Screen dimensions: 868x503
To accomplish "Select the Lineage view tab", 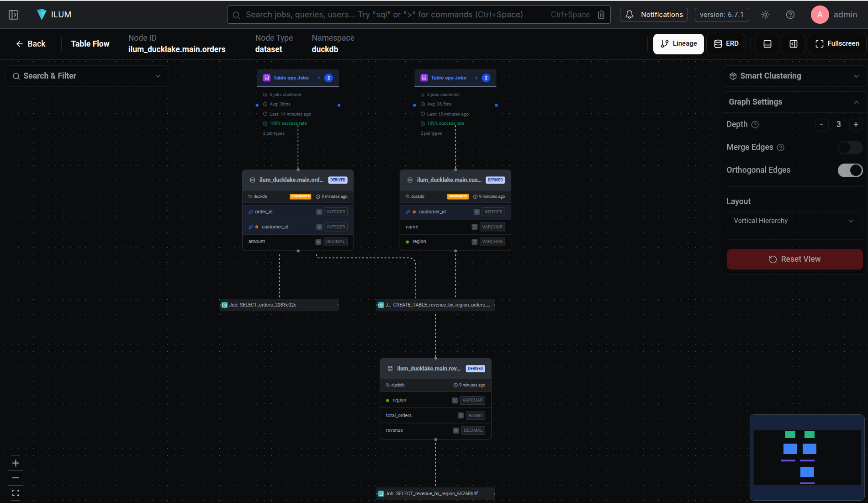I will 678,43.
